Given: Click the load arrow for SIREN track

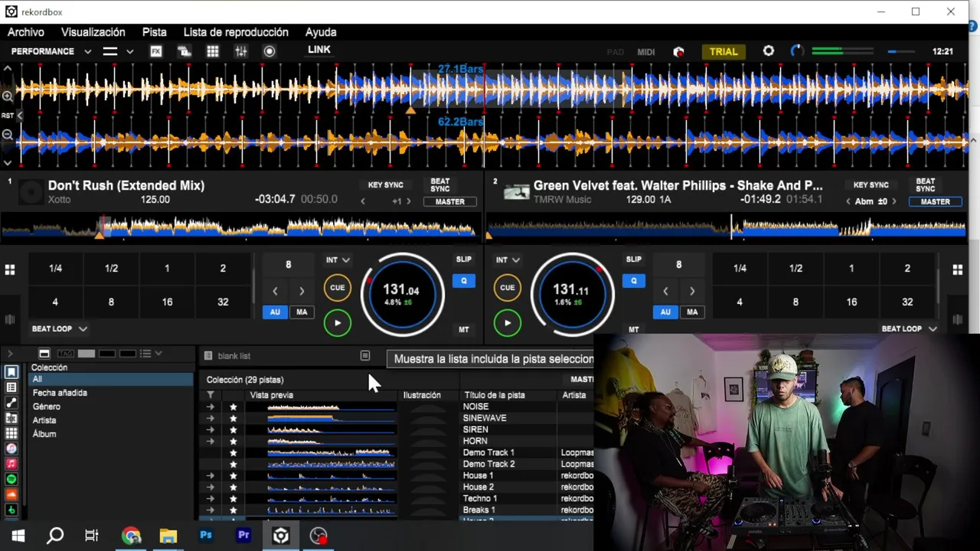Looking at the screenshot, I should pyautogui.click(x=211, y=430).
